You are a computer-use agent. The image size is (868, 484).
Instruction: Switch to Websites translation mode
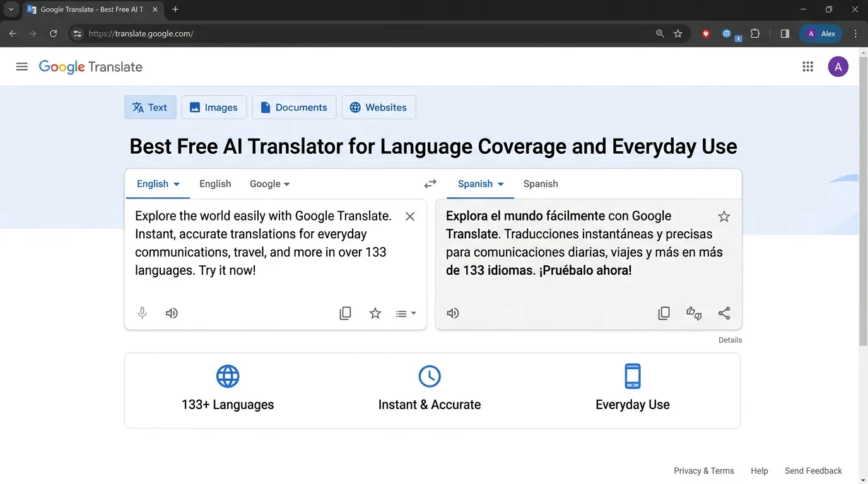tap(378, 107)
